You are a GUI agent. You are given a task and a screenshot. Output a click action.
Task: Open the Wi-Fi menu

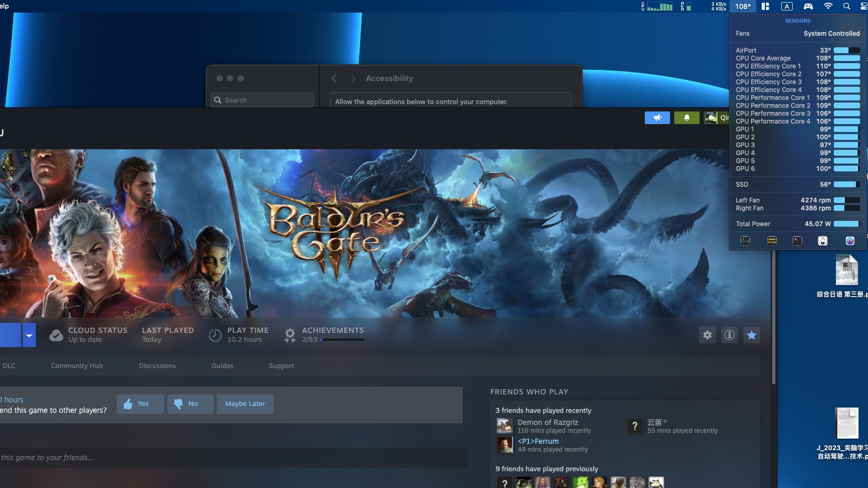[x=828, y=6]
